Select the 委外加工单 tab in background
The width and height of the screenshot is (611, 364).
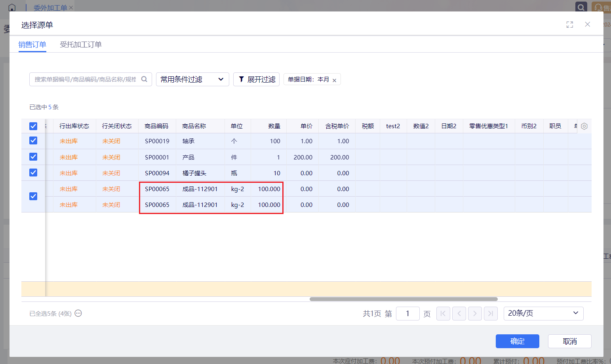point(50,8)
